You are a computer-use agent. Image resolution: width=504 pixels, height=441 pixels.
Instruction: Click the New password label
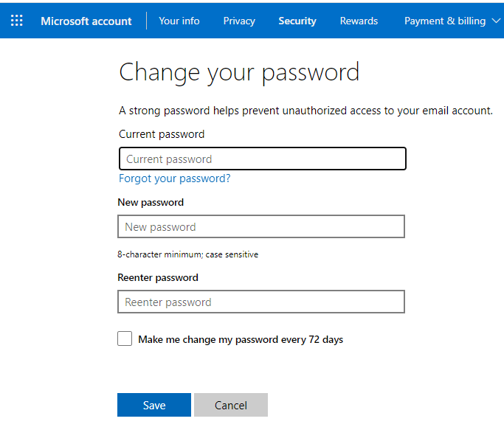point(151,202)
